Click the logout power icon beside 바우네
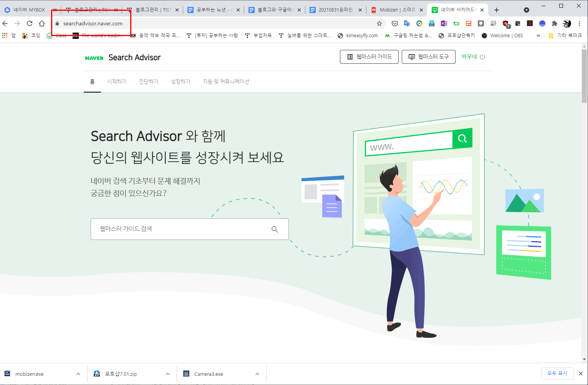588x385 pixels. 483,57
